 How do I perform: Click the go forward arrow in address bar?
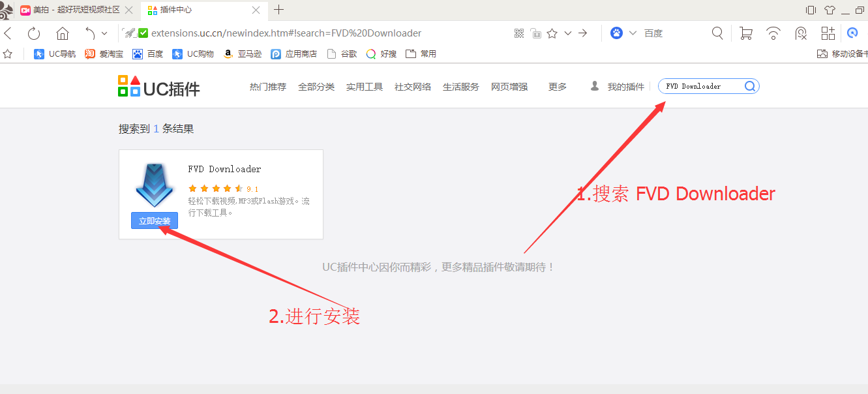[x=583, y=33]
